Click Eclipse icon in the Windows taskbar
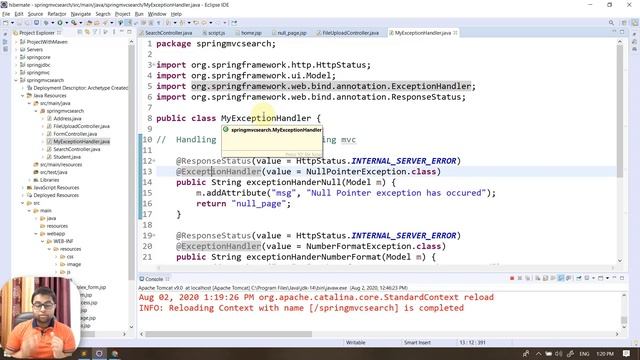Screen dimensions: 640x360 (99, 353)
